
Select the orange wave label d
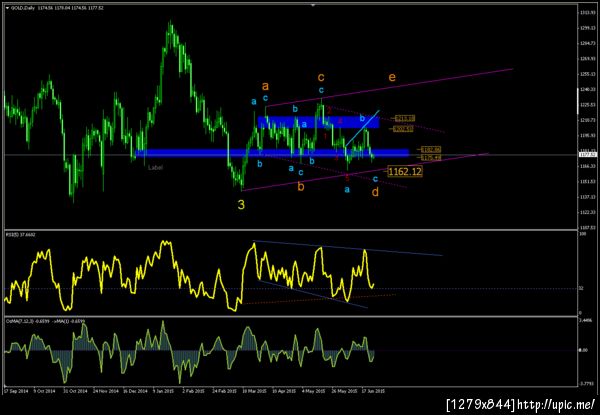[x=375, y=192]
